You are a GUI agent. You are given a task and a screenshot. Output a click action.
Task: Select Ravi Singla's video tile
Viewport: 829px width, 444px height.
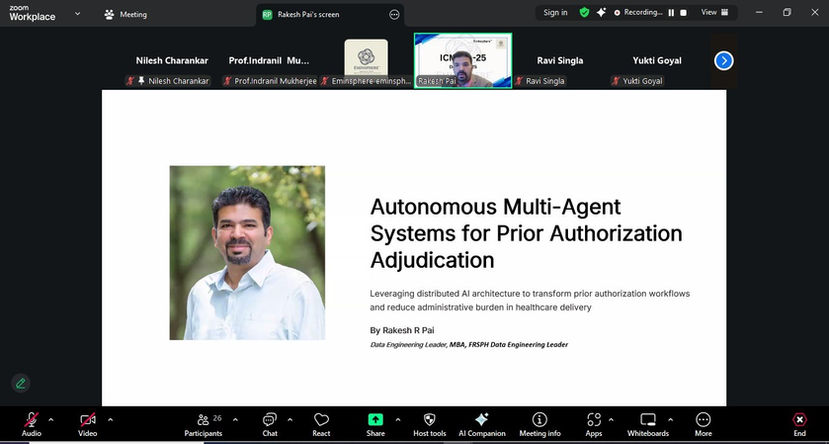click(560, 61)
